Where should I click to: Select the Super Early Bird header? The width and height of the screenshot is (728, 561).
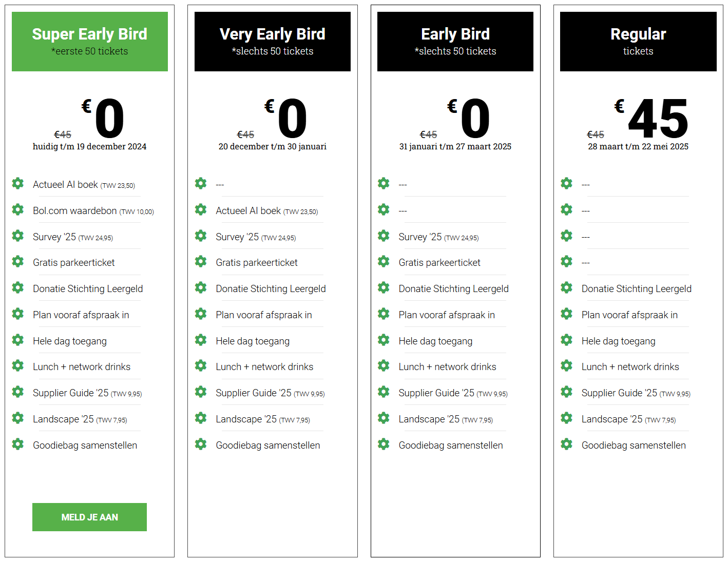point(90,42)
